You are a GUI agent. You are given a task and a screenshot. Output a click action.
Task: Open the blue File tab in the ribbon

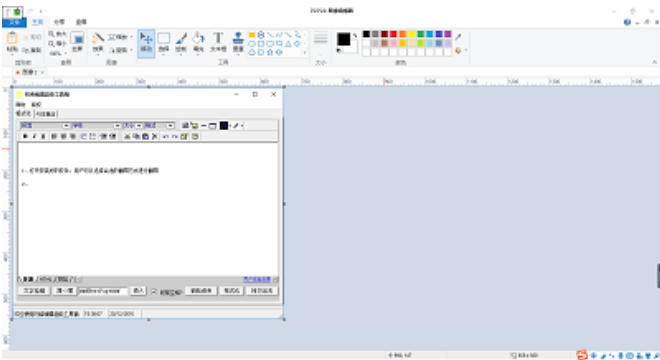(x=14, y=22)
